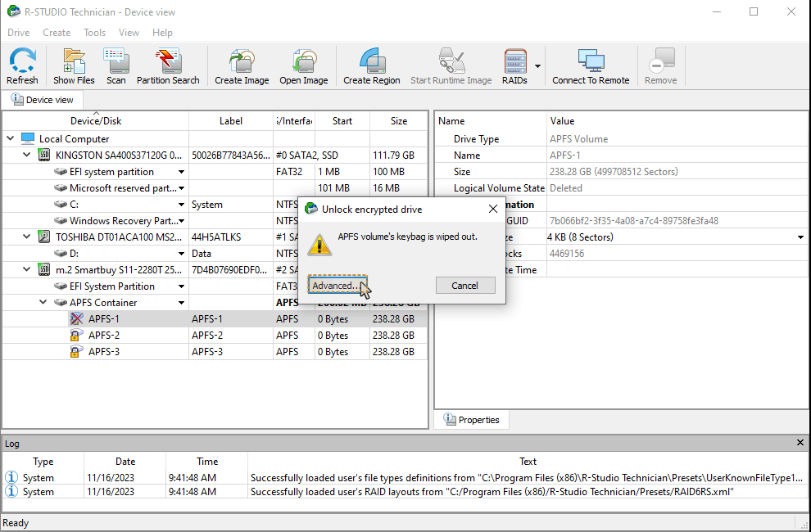The width and height of the screenshot is (811, 532).
Task: Click the 7b066bf2 GUID value
Action: point(633,221)
